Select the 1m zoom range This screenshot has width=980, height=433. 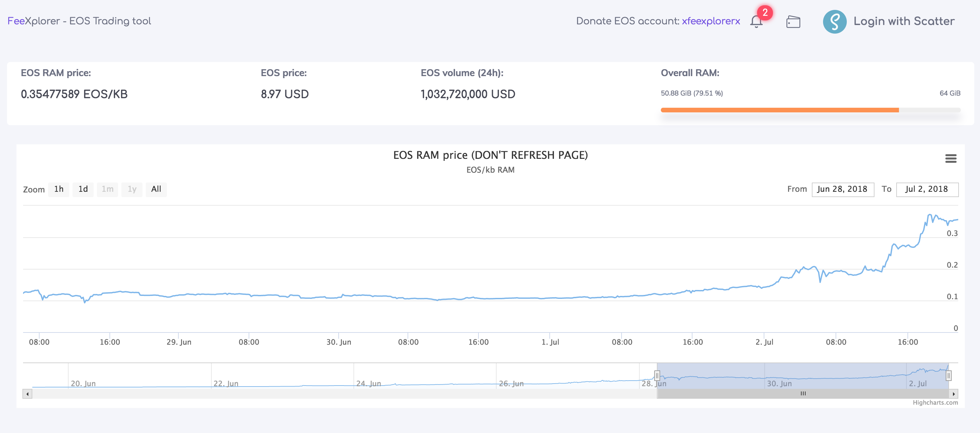coord(107,189)
